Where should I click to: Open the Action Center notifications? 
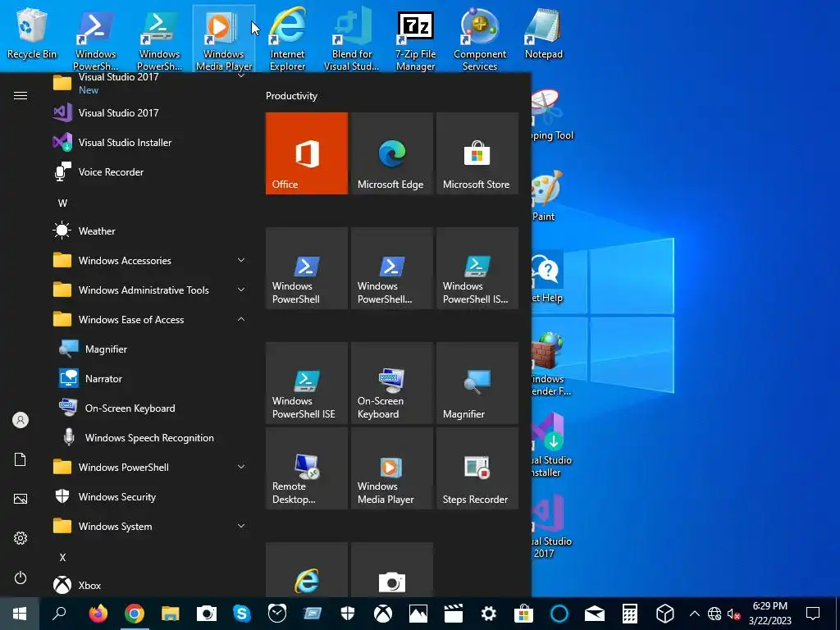coord(813,614)
